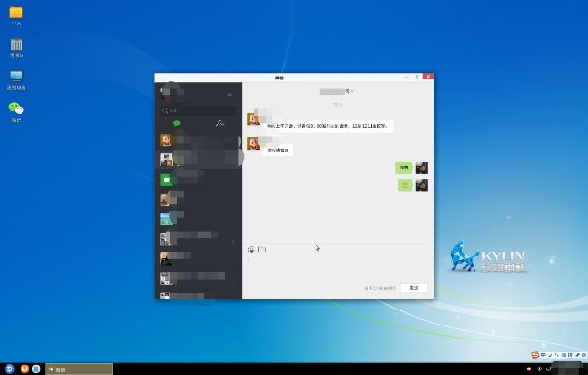This screenshot has height=375, width=588.
Task: Click the message input text area
Action: [x=337, y=269]
